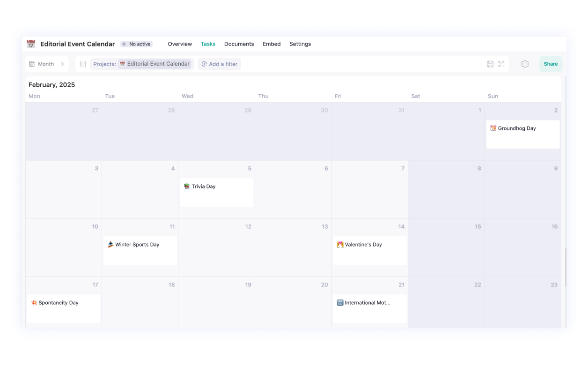
Task: Switch to the Documents tab
Action: point(239,44)
